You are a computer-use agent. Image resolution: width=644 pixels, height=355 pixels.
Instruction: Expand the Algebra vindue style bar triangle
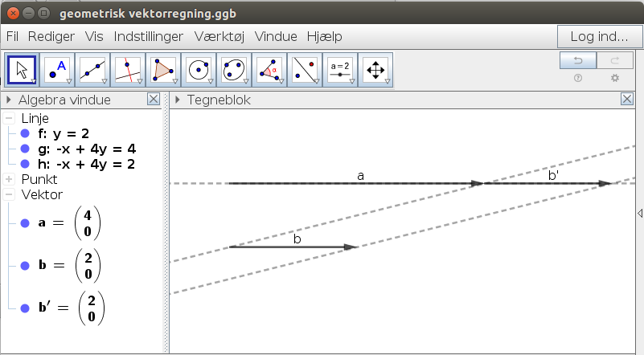tap(9, 100)
